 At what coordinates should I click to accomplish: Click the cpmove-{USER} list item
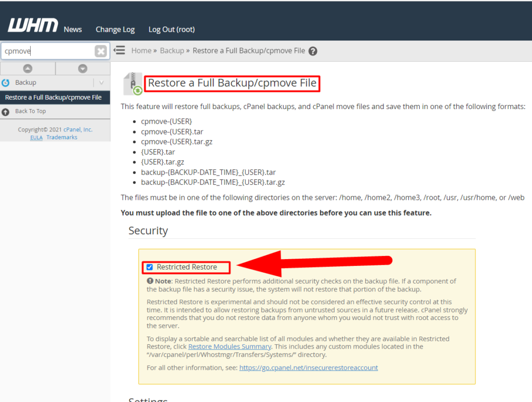[167, 122]
